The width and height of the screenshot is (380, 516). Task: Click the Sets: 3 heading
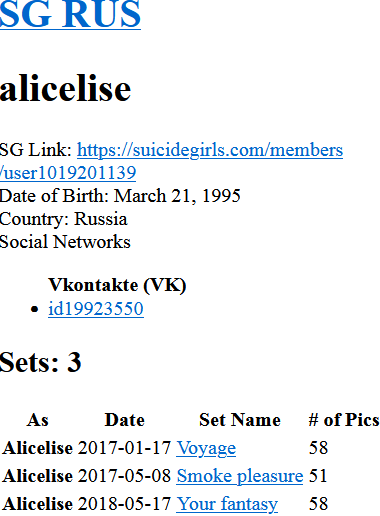coord(41,362)
